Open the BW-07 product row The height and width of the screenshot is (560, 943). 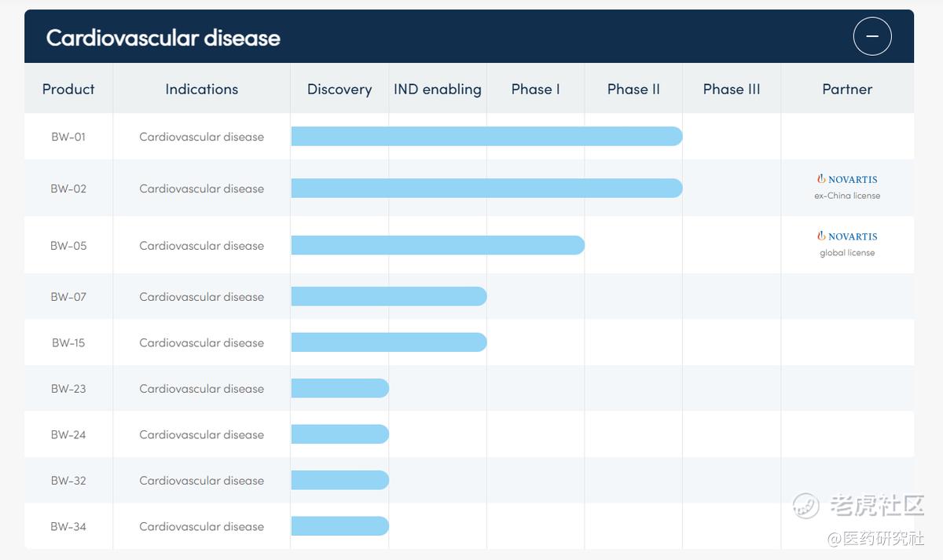[469, 297]
